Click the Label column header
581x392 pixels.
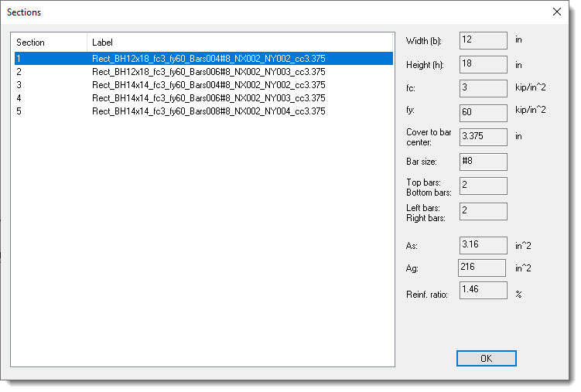[240, 42]
